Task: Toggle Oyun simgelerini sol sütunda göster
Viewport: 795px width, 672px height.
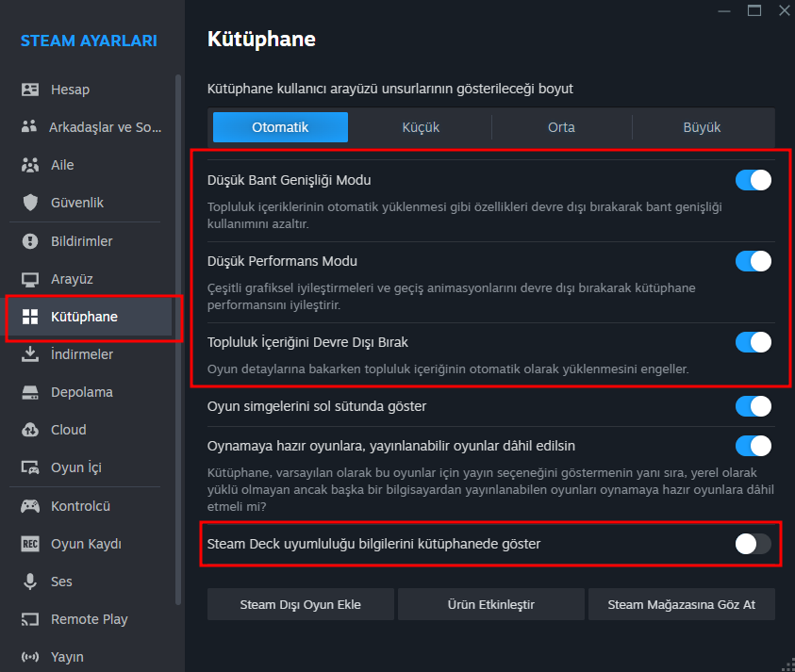Action: point(754,406)
